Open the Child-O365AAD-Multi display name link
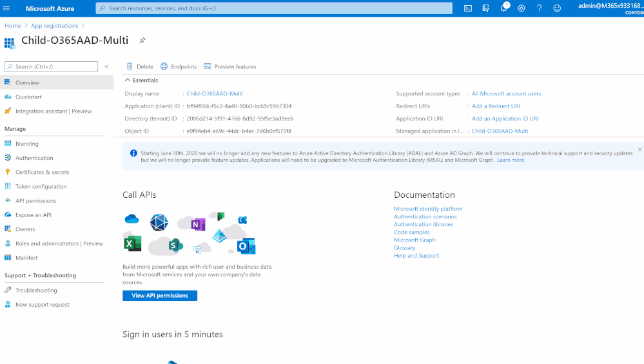 click(x=215, y=93)
